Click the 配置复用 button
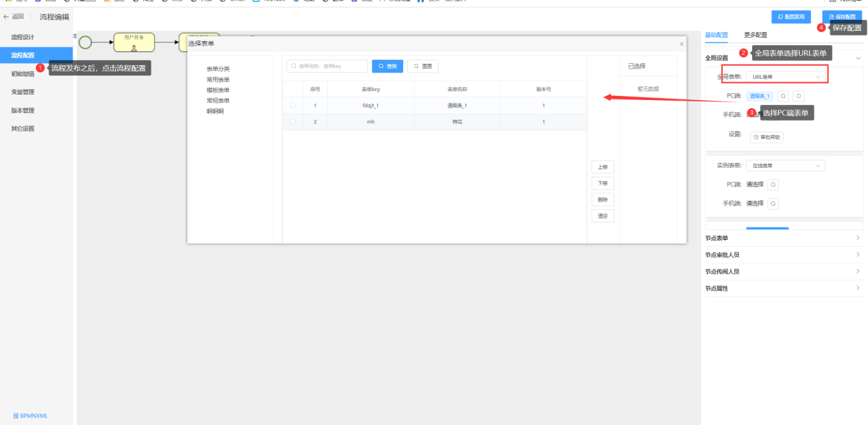 tap(791, 16)
